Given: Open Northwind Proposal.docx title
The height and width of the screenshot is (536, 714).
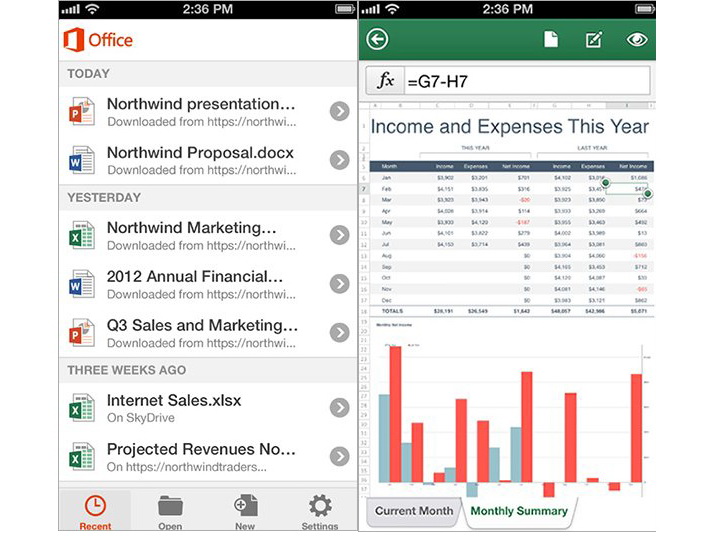Looking at the screenshot, I should pyautogui.click(x=200, y=153).
